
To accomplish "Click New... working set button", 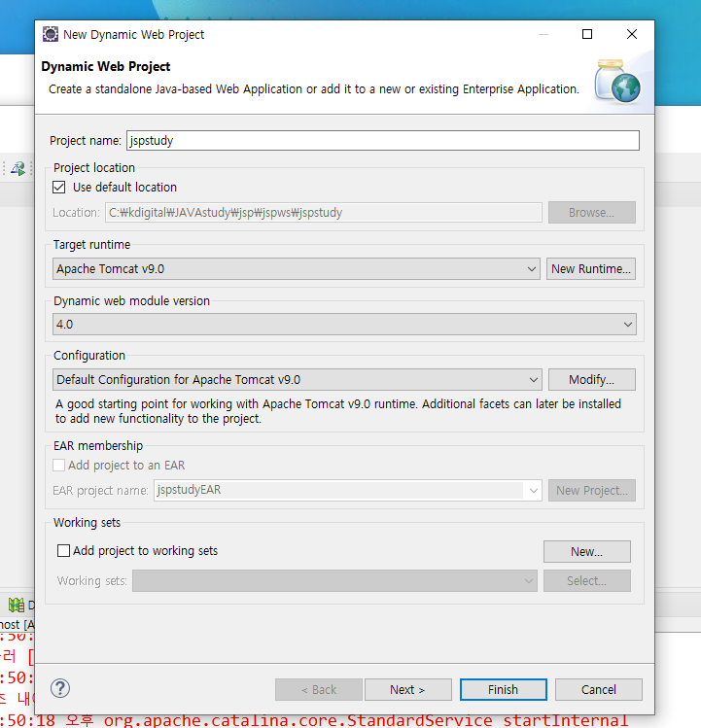I will coord(587,551).
